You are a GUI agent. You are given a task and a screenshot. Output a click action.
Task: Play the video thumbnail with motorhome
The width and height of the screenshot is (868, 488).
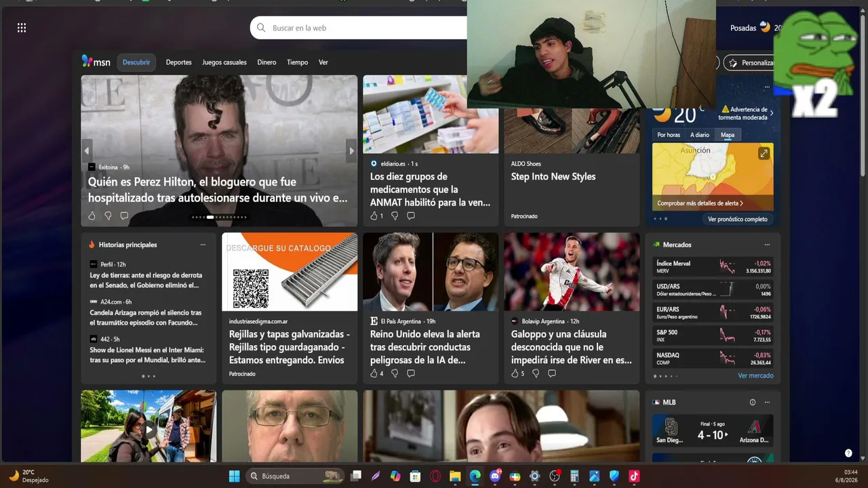[149, 429]
